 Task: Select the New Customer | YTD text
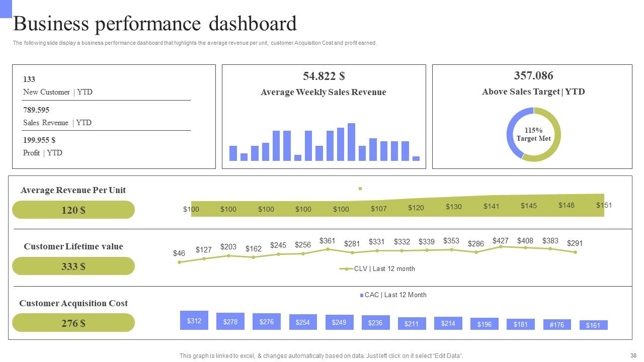click(x=58, y=92)
